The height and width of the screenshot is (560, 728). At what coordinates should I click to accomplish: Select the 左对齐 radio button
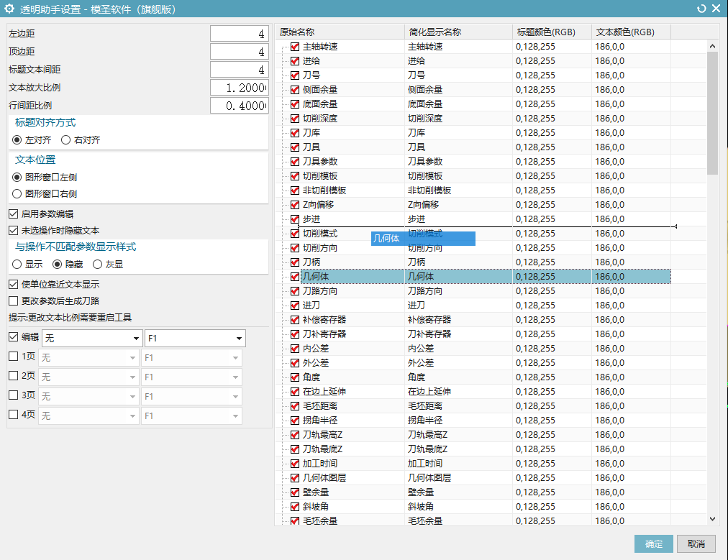pos(17,139)
